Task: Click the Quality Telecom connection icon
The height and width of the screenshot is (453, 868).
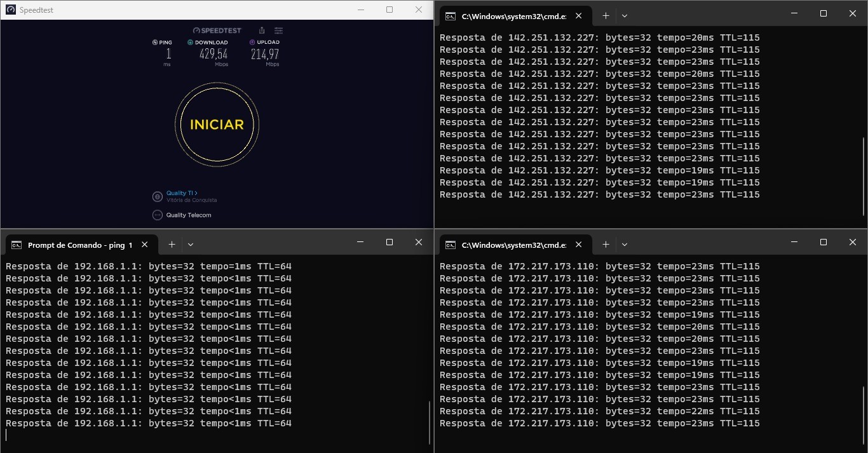Action: (158, 215)
